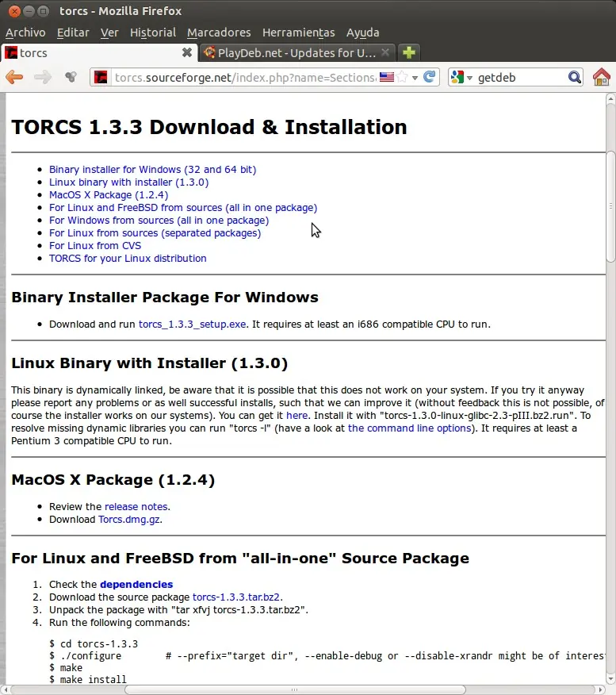Open the Archivo menu

[x=25, y=33]
